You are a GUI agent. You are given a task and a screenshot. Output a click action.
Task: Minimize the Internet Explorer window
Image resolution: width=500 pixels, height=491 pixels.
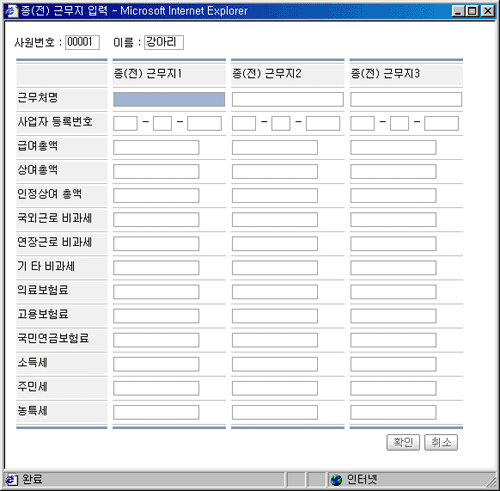click(458, 11)
